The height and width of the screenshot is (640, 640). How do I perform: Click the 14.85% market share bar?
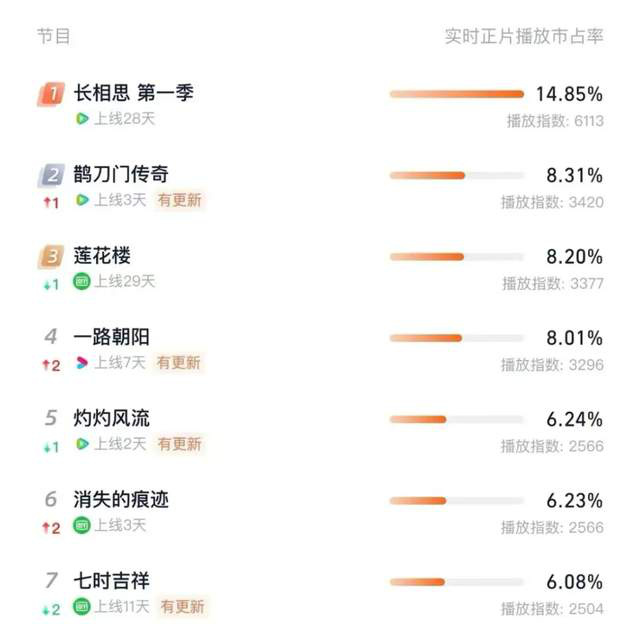pos(457,94)
